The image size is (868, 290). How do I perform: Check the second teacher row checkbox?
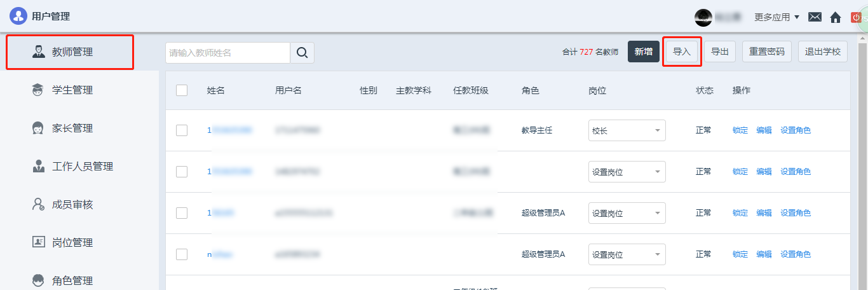point(182,172)
